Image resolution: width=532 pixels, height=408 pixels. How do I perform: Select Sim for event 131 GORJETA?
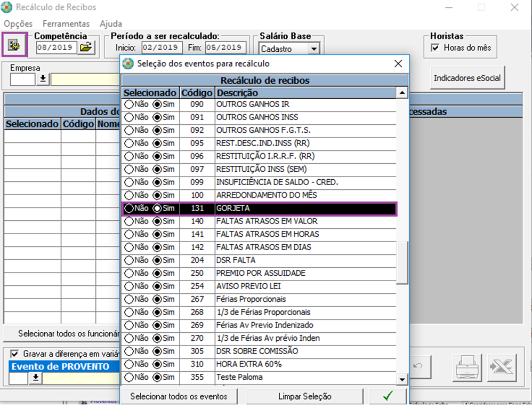tap(157, 209)
